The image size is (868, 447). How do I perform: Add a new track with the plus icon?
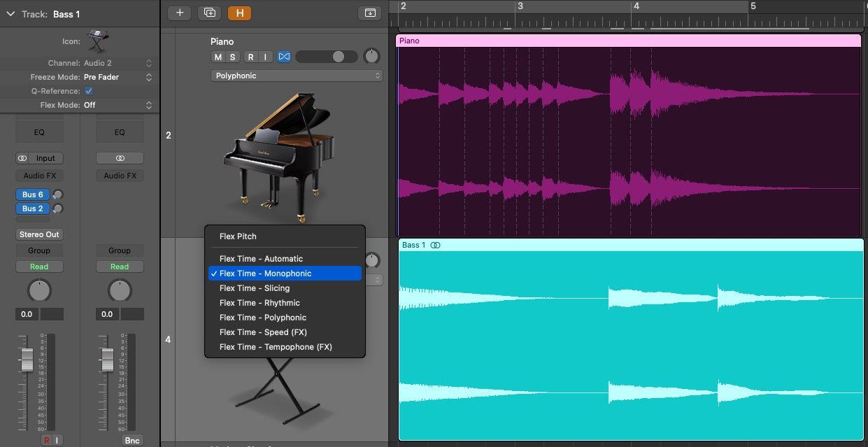pyautogui.click(x=181, y=13)
